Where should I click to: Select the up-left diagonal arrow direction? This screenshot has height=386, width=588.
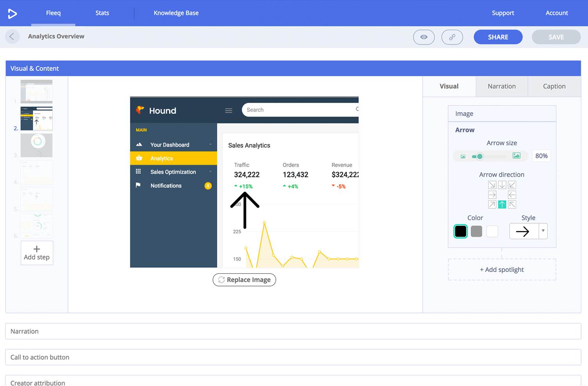[x=512, y=204]
